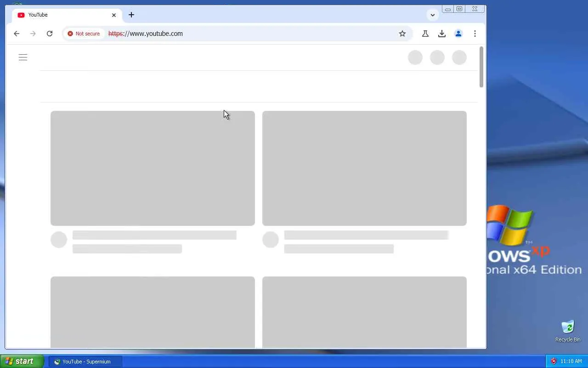Close the YouTube tab
The height and width of the screenshot is (368, 588).
point(114,15)
